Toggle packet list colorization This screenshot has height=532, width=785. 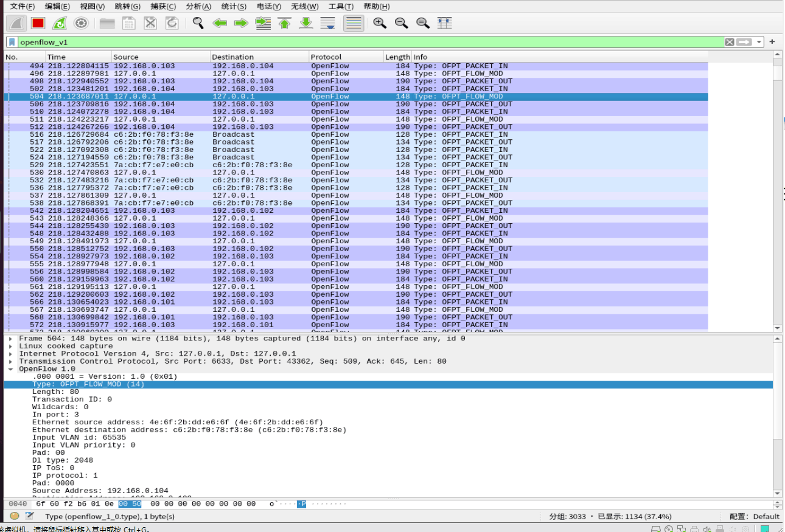click(354, 23)
